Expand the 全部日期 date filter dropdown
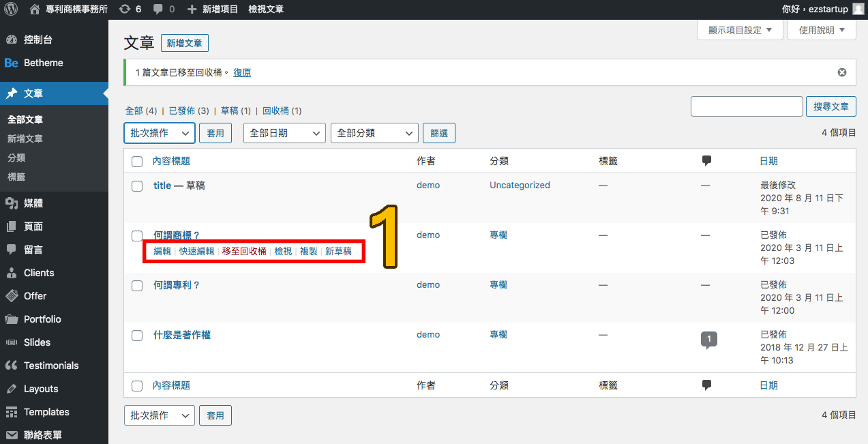Screen dimensions: 868x444 284,133
